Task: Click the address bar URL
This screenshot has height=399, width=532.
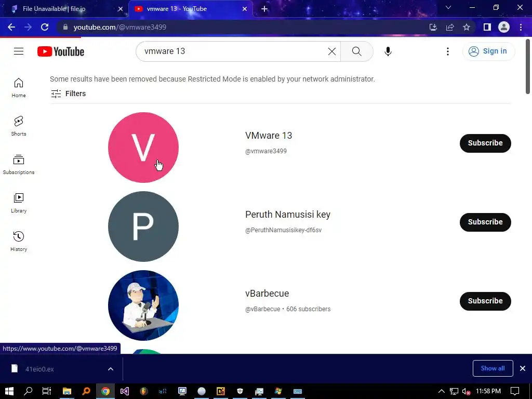Action: click(x=120, y=27)
